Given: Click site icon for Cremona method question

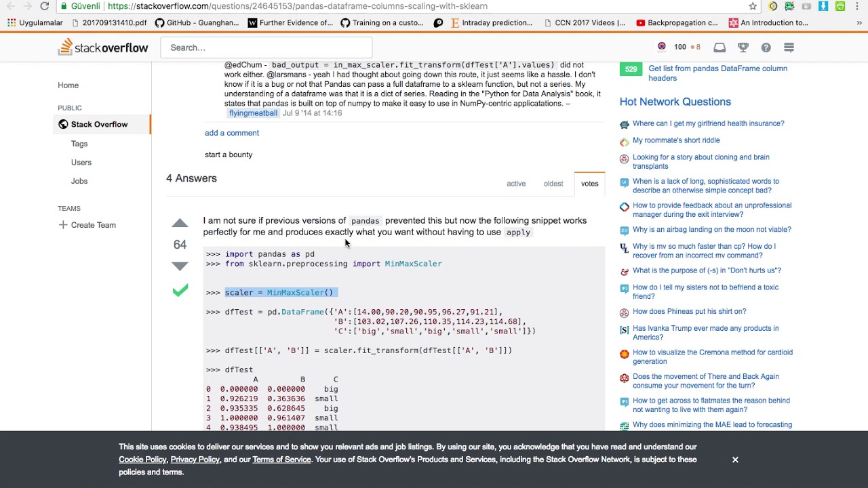Looking at the screenshot, I should pos(624,354).
